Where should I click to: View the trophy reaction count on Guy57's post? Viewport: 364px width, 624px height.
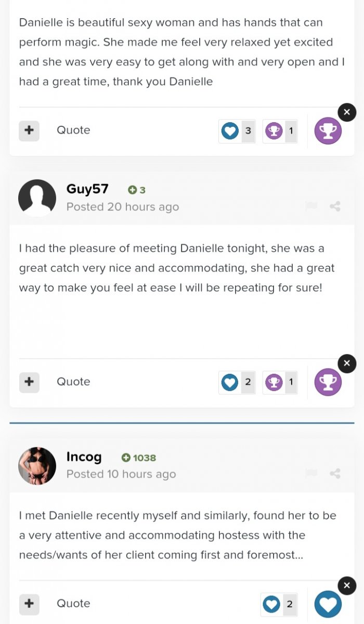280,383
